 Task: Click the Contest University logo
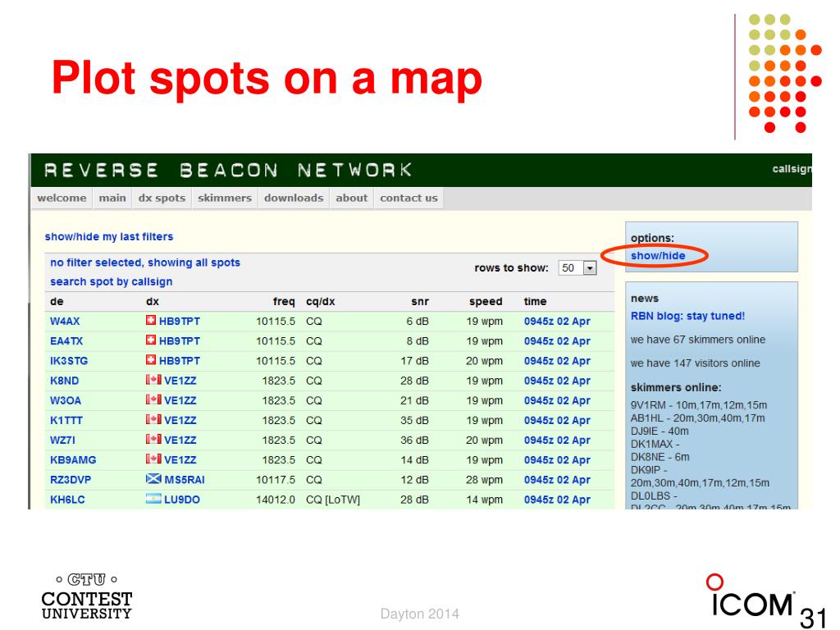coord(86,596)
